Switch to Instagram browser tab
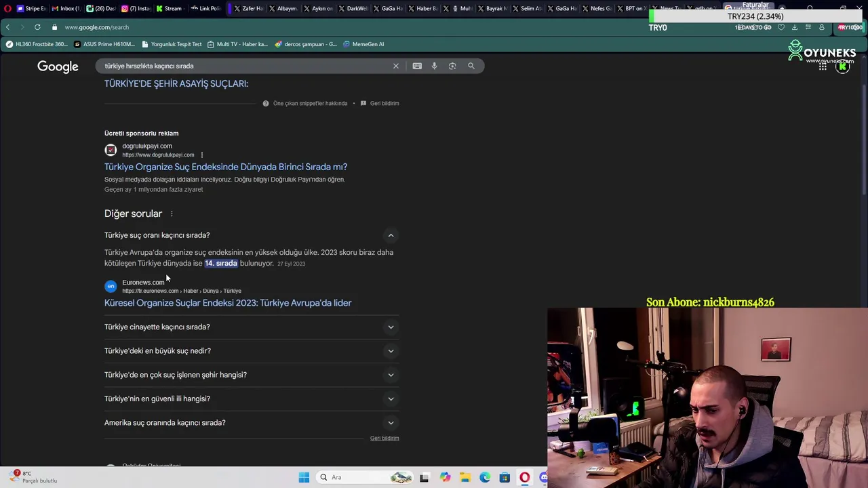The height and width of the screenshot is (488, 868). coord(136,8)
